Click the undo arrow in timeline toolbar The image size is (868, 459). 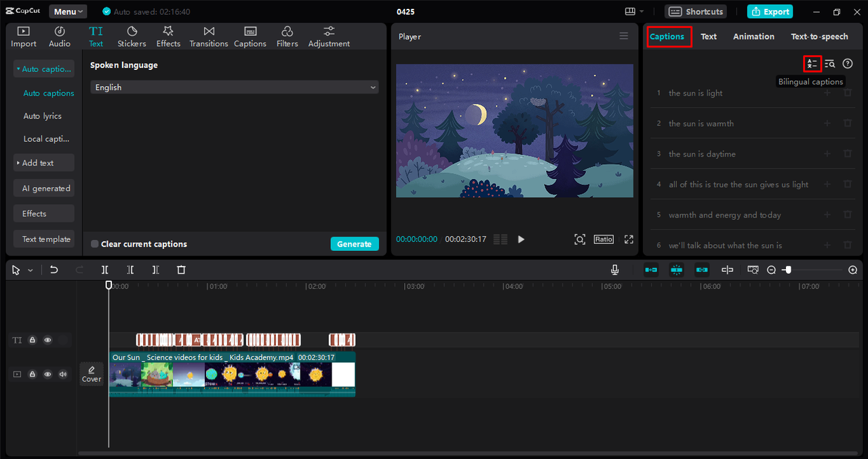tap(54, 270)
